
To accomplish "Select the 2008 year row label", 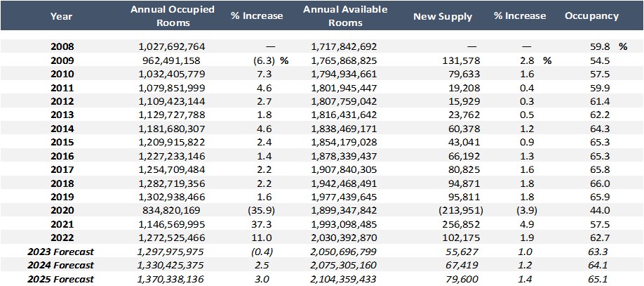I will tap(62, 47).
